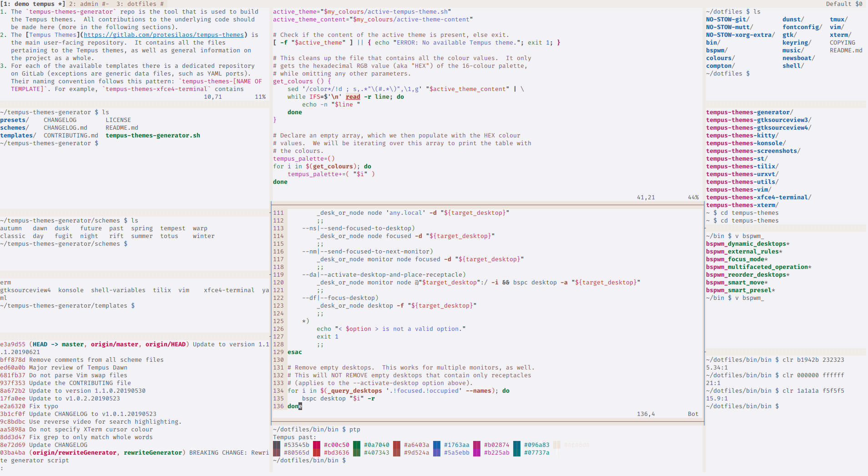Viewport: 868px width, 476px height.
Task: Switch to tmux window '3: dotfiles'
Action: pyautogui.click(x=140, y=4)
